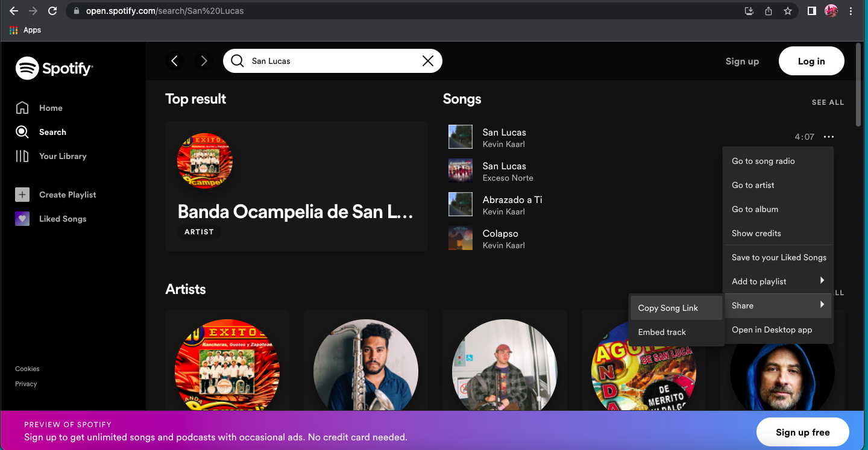Select San Lucas by Exceso Norte
Screen dimensions: 868x450
coord(504,166)
